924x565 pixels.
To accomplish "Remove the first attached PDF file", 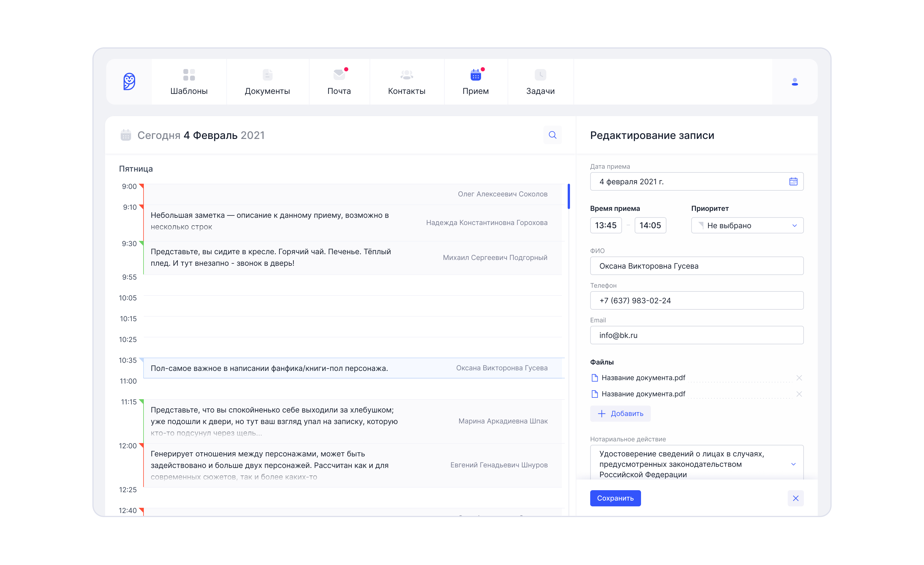I will [799, 378].
